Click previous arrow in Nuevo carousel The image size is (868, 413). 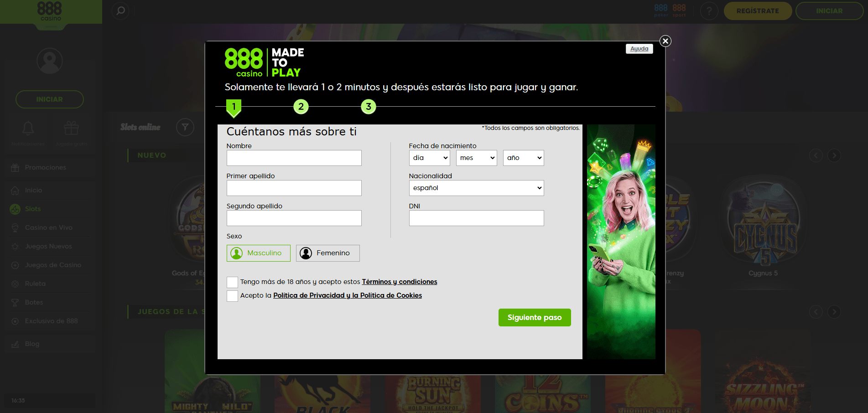pyautogui.click(x=816, y=155)
